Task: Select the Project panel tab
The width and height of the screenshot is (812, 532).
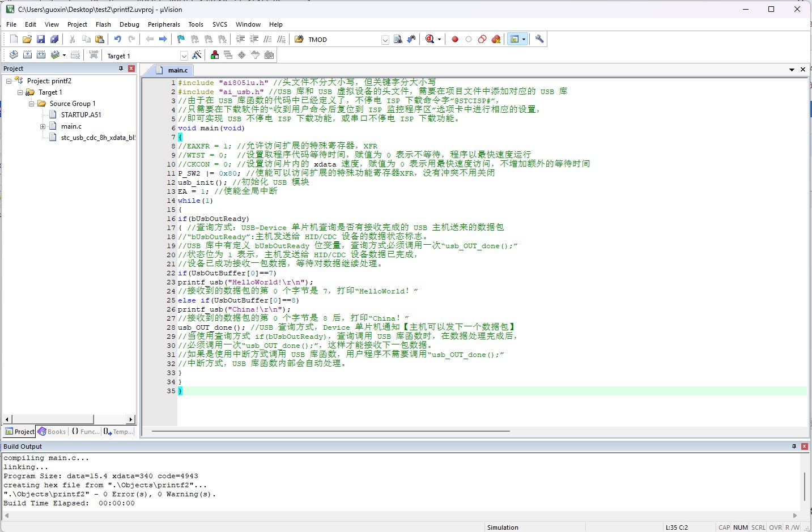Action: (20, 432)
